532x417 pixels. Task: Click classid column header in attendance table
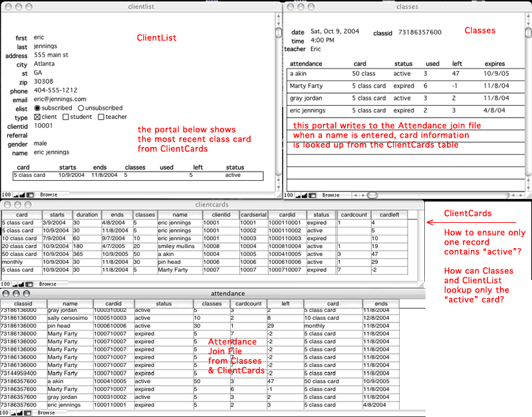coord(23,304)
